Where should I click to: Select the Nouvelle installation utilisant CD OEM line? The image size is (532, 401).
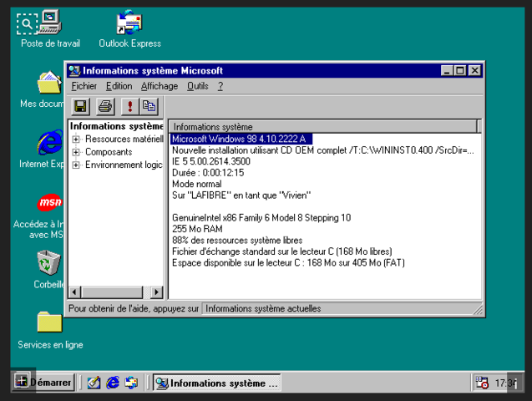[323, 150]
